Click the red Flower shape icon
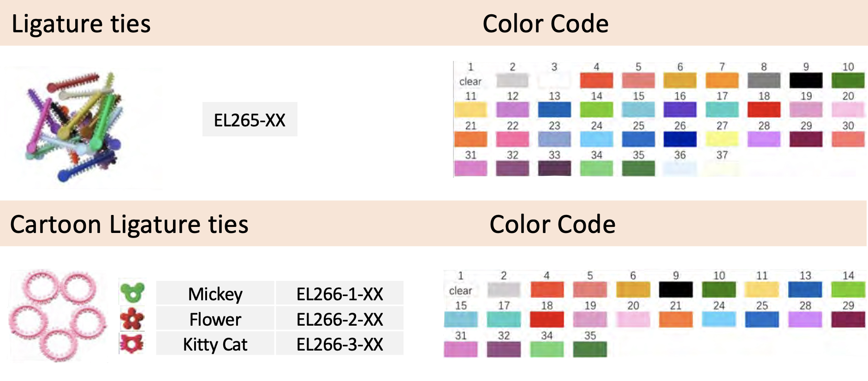Screen dimensions: 868x381 pos(132,319)
